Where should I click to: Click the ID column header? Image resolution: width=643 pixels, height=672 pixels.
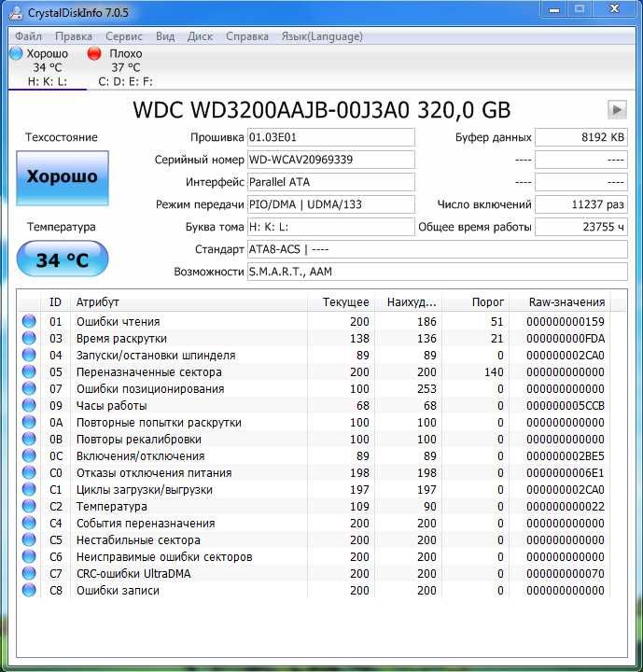[x=55, y=302]
